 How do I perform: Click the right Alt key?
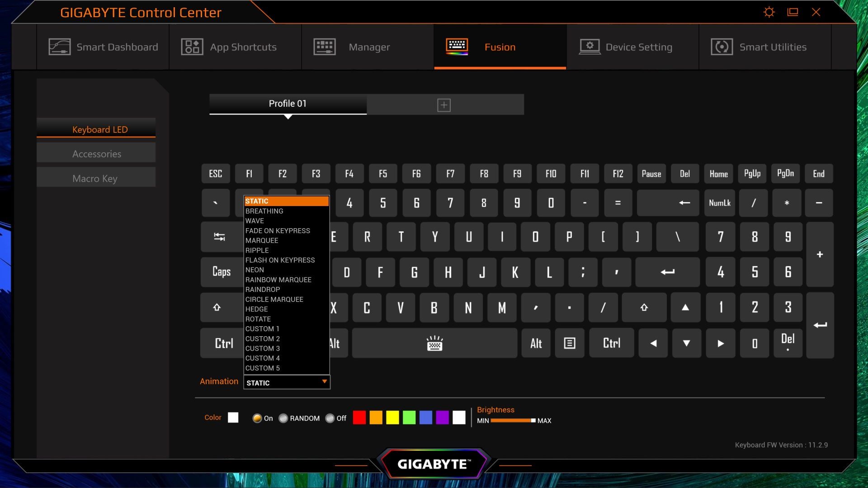tap(536, 343)
